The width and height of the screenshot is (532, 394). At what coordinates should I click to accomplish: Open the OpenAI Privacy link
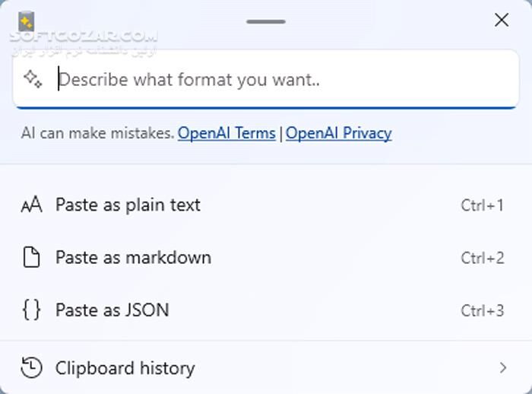pyautogui.click(x=338, y=134)
